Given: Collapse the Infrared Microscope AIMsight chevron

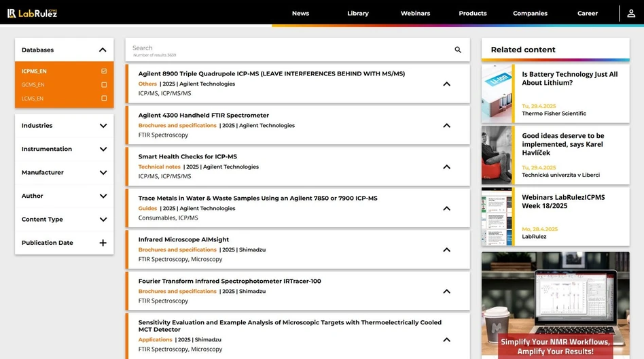Looking at the screenshot, I should click(446, 250).
